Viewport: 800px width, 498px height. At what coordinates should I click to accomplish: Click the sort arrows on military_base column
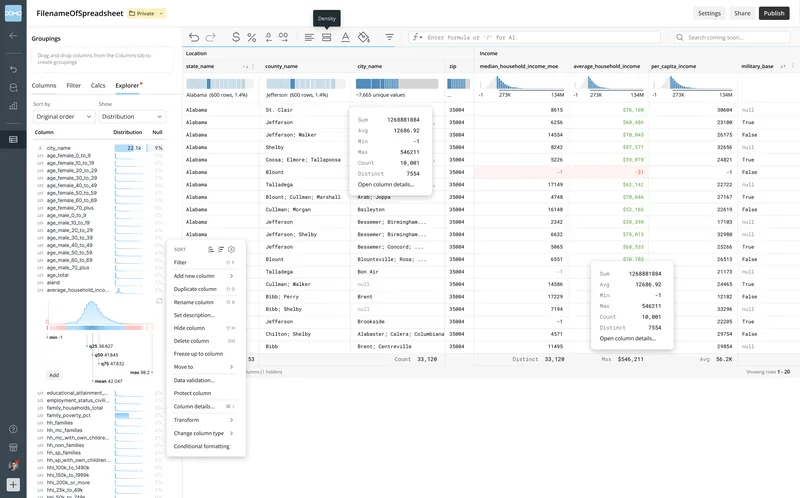click(x=783, y=66)
